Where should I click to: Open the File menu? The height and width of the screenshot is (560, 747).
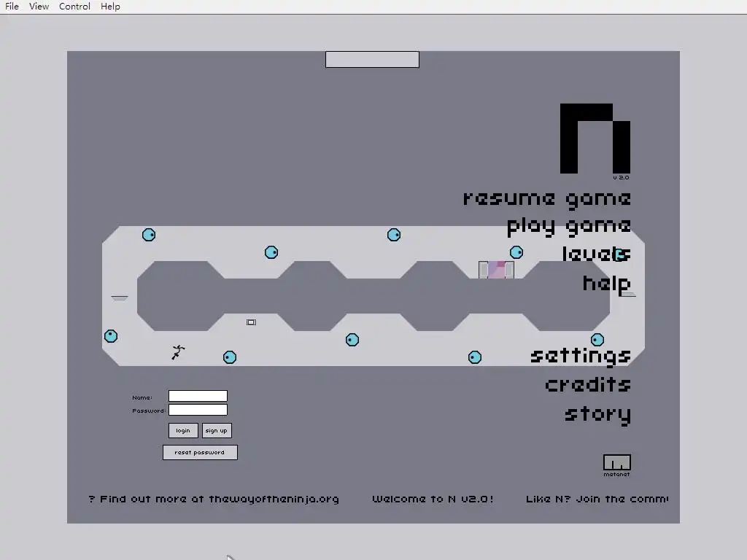click(12, 6)
